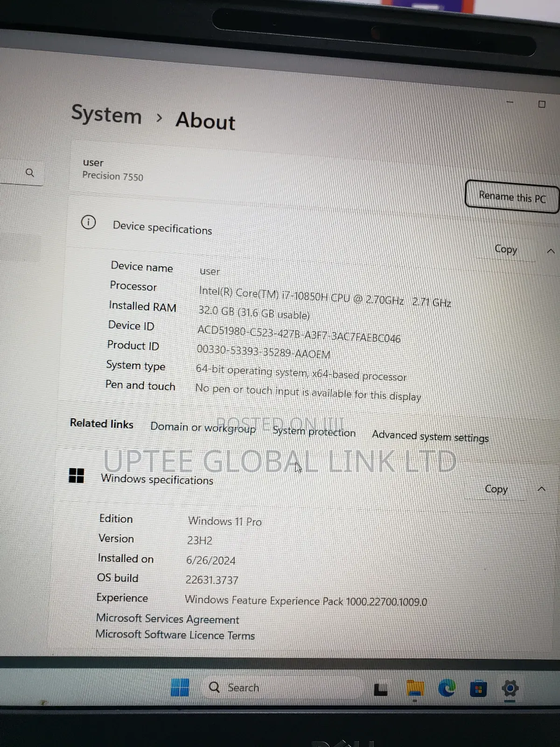
Task: Click the search magnifier icon in Settings sidebar
Action: [x=30, y=173]
